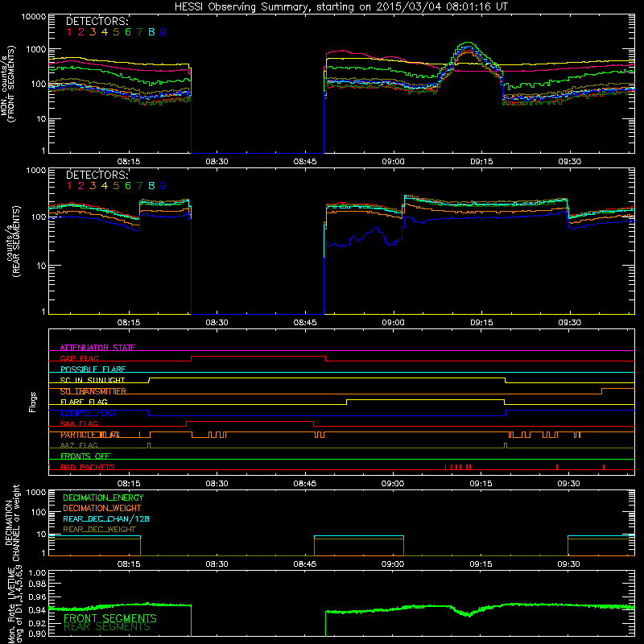Click the FRONT SEGMENTS livetime legend text
The width and height of the screenshot is (644, 644).
pos(110,618)
